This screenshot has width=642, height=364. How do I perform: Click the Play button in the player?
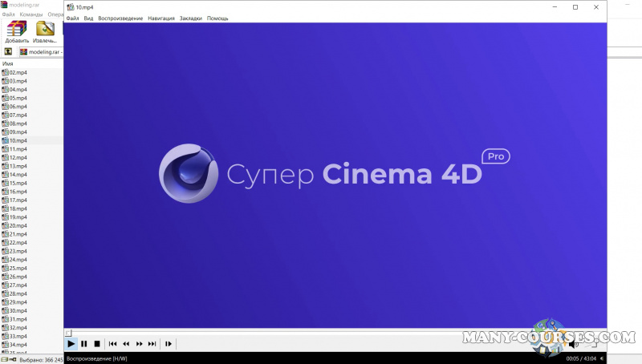(71, 343)
